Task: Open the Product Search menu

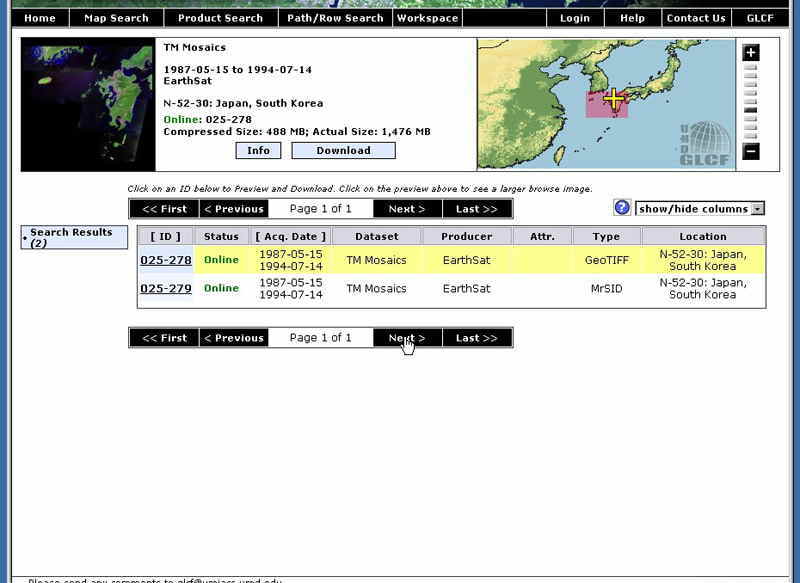Action: tap(220, 18)
